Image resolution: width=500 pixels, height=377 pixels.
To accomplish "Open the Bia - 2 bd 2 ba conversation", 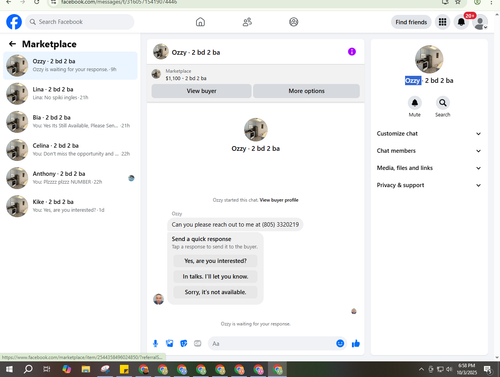I will point(70,122).
